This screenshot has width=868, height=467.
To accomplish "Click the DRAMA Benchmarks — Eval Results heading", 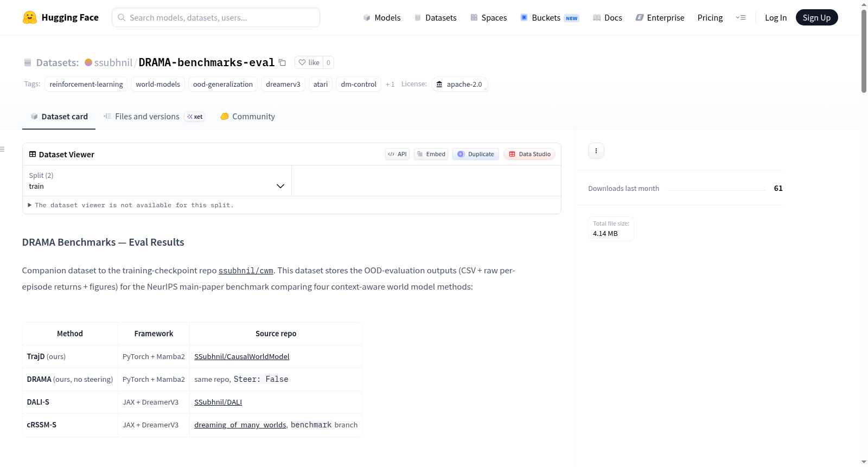I will pyautogui.click(x=103, y=242).
